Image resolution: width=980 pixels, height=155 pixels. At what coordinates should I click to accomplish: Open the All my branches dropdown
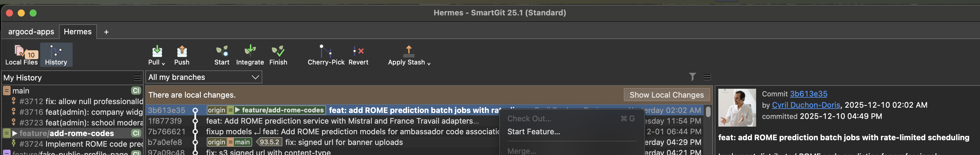point(204,77)
